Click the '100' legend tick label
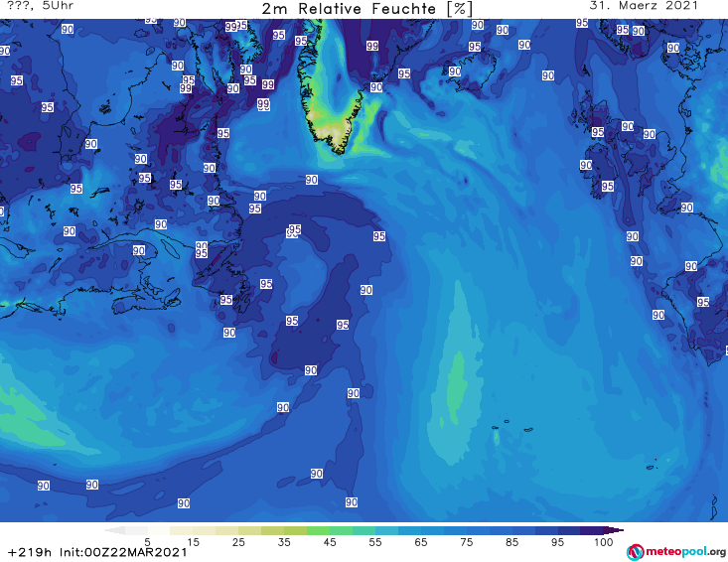The width and height of the screenshot is (728, 562). pos(604,542)
